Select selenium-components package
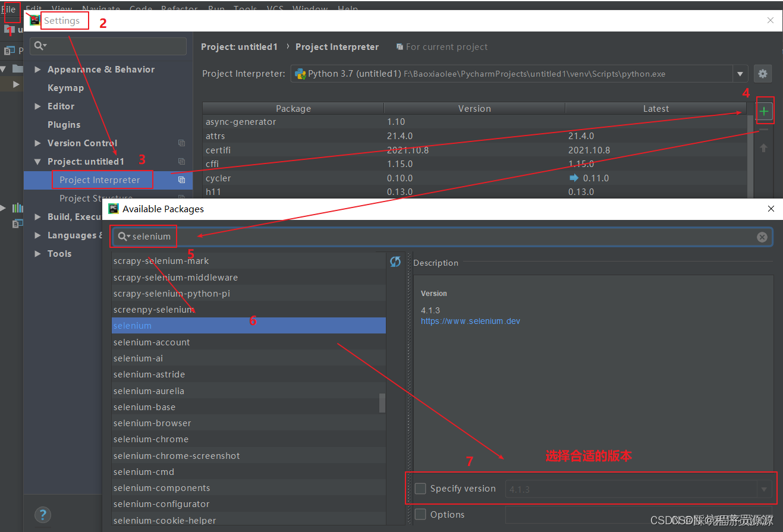Image resolution: width=783 pixels, height=532 pixels. coord(249,488)
